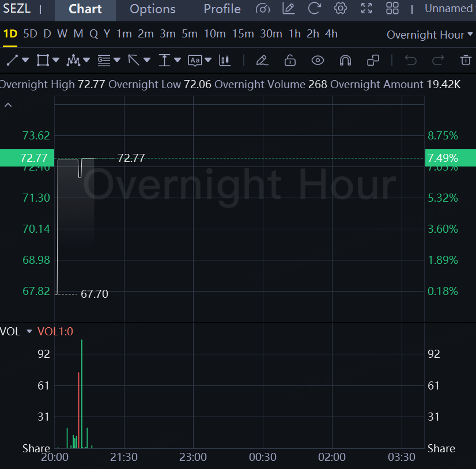The image size is (476, 469).
Task: Open the Profile tab
Action: tap(222, 9)
